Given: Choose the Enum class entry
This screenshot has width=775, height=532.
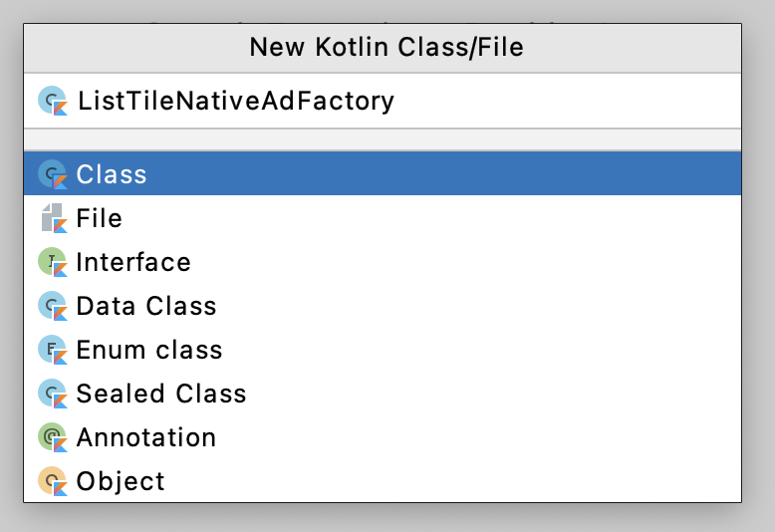Looking at the screenshot, I should 149,350.
